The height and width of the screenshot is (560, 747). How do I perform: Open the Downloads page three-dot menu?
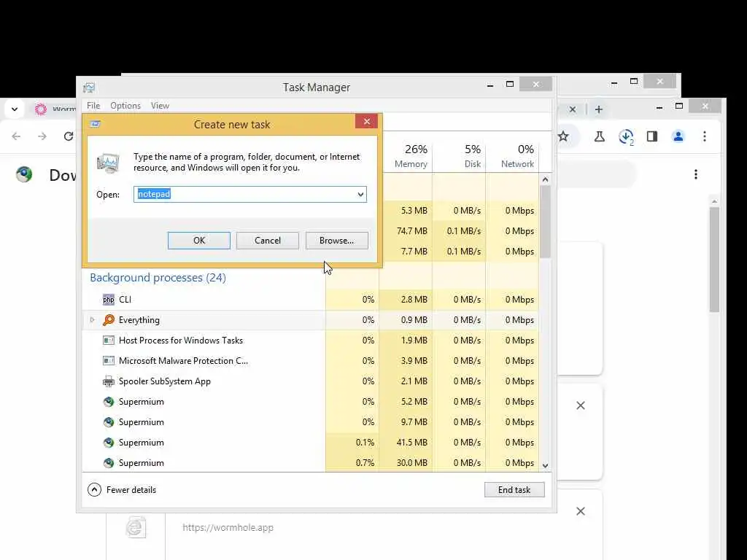click(695, 174)
